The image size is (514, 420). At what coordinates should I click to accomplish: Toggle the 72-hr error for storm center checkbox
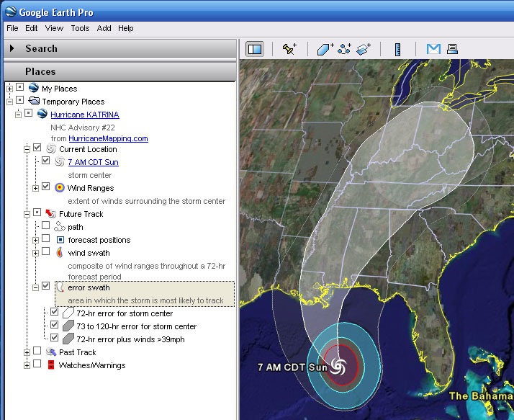pos(54,312)
